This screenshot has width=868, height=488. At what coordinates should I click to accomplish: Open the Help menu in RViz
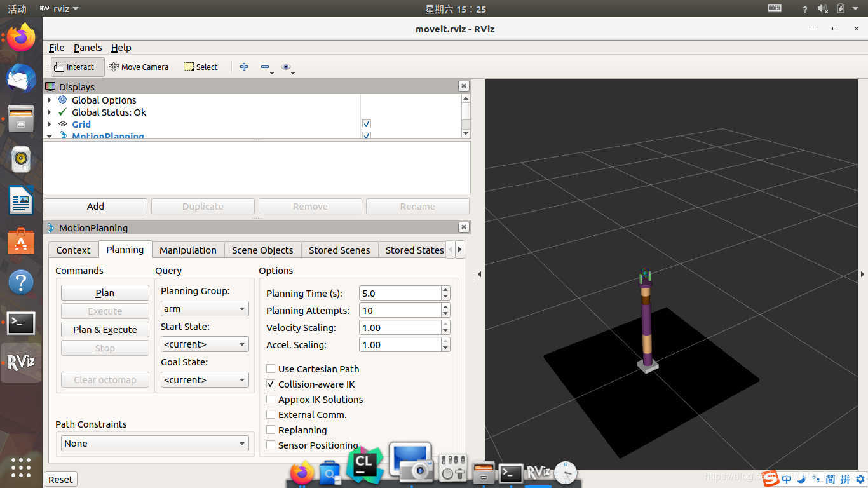pyautogui.click(x=121, y=48)
